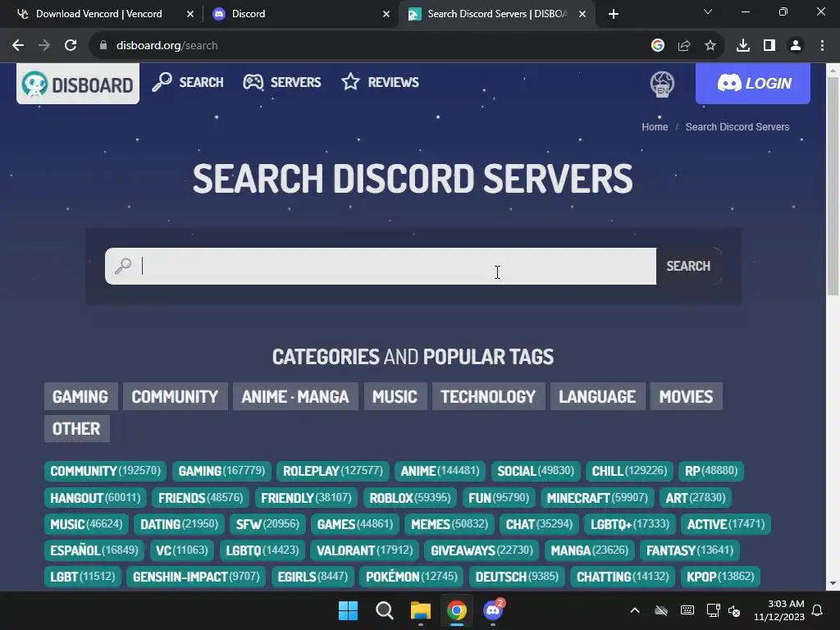Click SEARCH button beside input
840x630 pixels.
(688, 267)
